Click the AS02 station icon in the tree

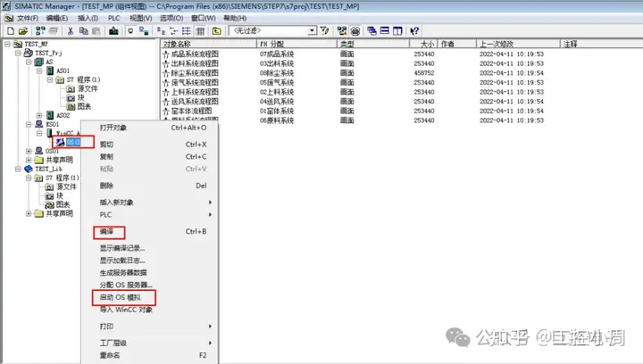point(50,115)
